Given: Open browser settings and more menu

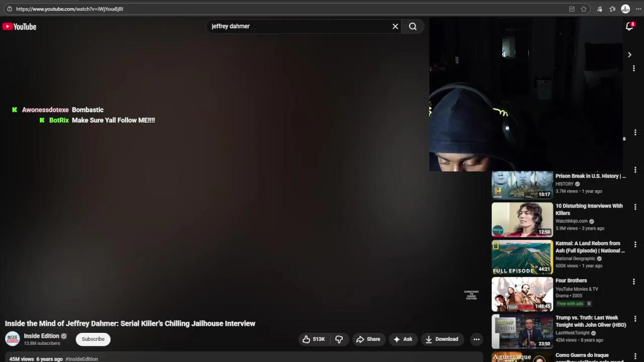Looking at the screenshot, I should coord(638,9).
